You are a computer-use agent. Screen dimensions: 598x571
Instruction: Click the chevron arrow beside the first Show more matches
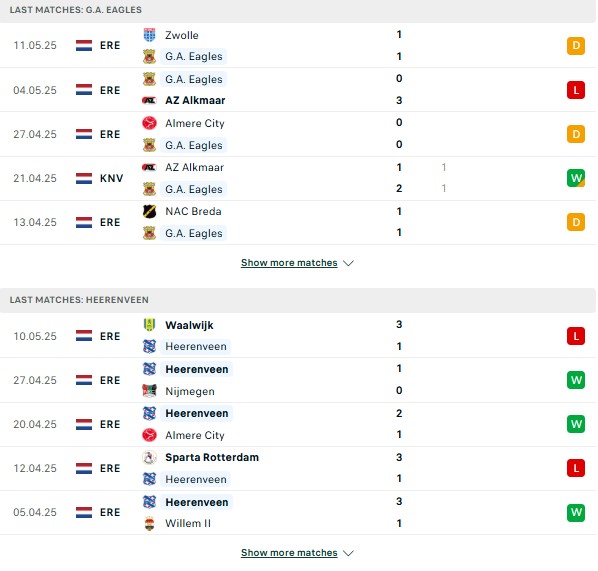point(348,263)
